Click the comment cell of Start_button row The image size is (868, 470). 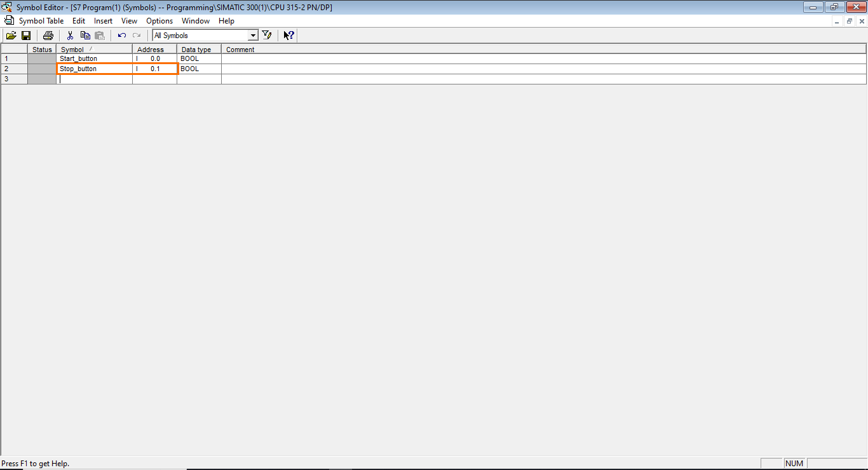click(543, 58)
